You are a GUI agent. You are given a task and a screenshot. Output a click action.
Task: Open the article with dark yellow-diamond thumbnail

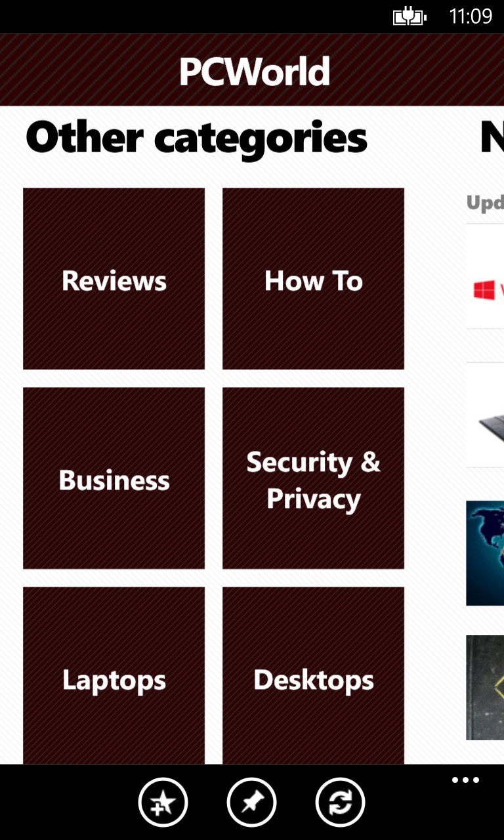tap(485, 687)
